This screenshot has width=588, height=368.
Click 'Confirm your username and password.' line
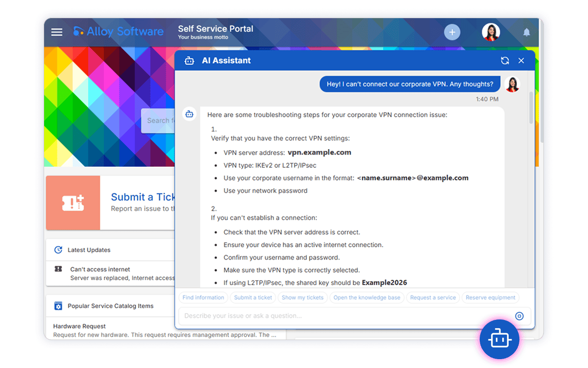tap(282, 258)
